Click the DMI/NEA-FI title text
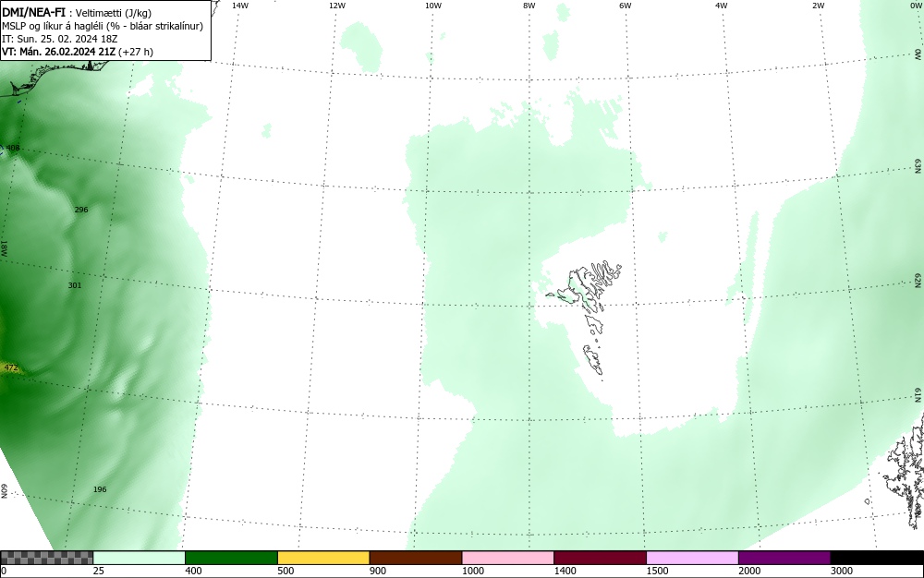The width and height of the screenshot is (924, 578). click(33, 12)
